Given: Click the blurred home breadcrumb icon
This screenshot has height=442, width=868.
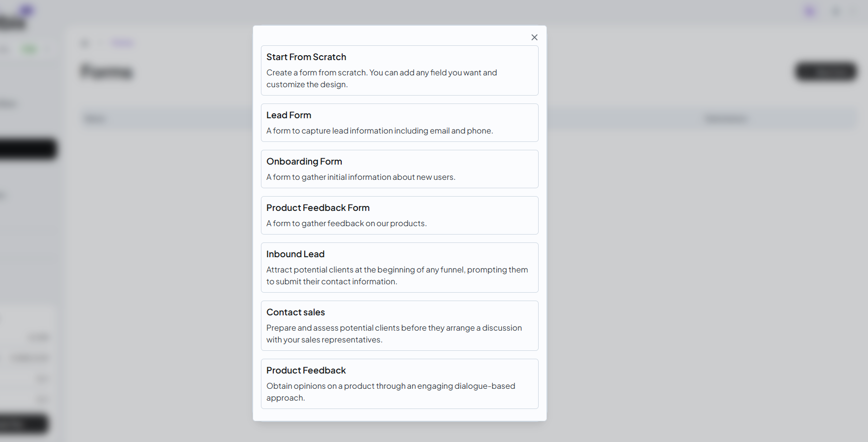Looking at the screenshot, I should tap(85, 43).
